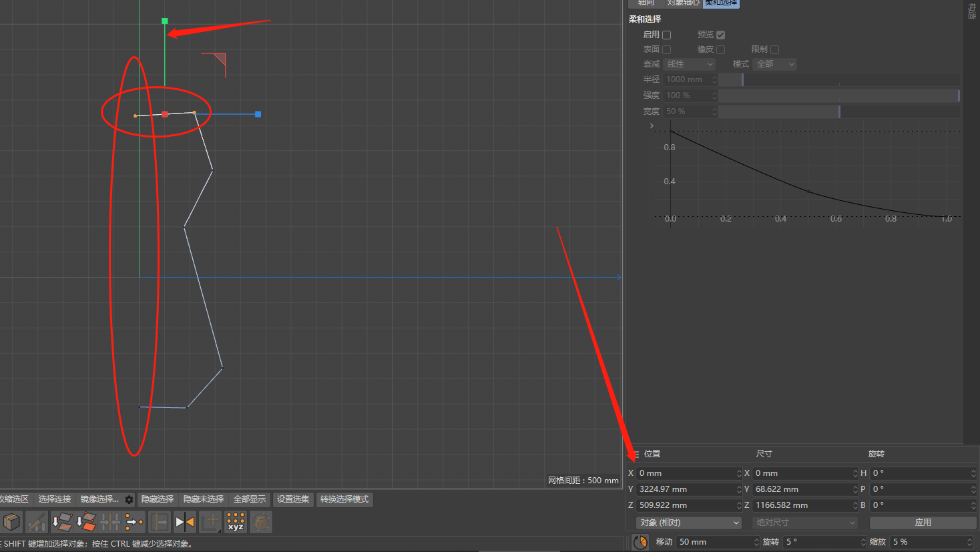Click the blue axis gizmo handle
980x552 pixels.
[x=258, y=114]
